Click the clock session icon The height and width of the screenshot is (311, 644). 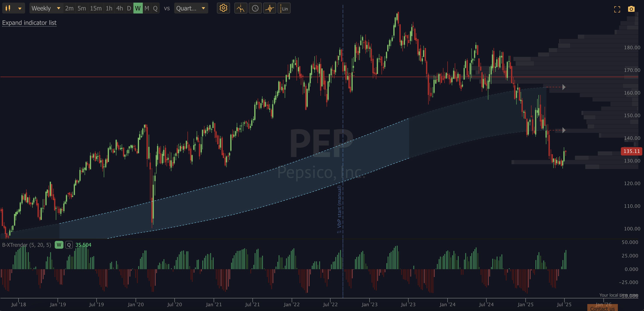point(255,8)
